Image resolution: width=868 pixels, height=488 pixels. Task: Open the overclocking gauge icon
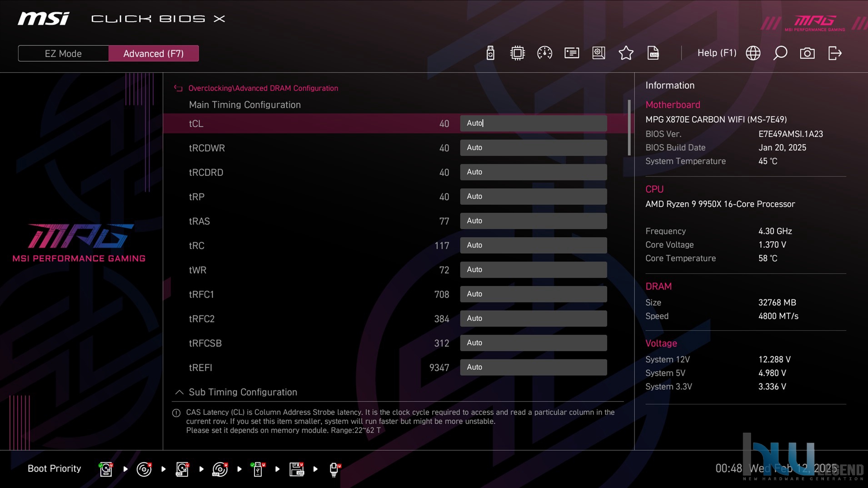(x=544, y=53)
